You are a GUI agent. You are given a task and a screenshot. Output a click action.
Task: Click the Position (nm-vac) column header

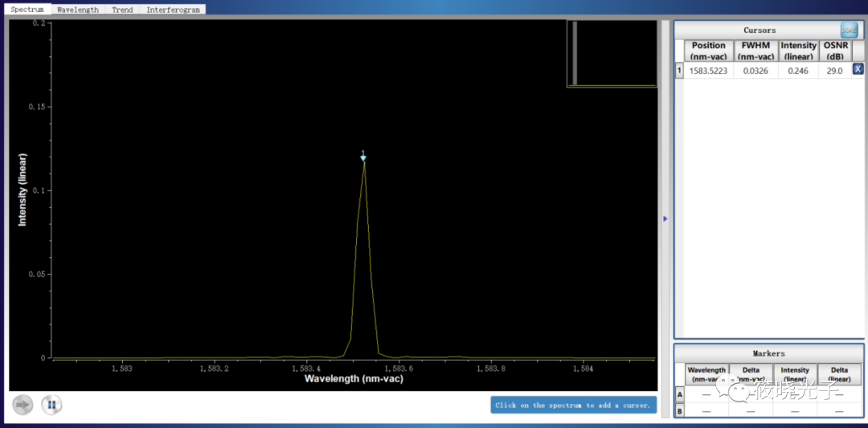click(x=708, y=51)
